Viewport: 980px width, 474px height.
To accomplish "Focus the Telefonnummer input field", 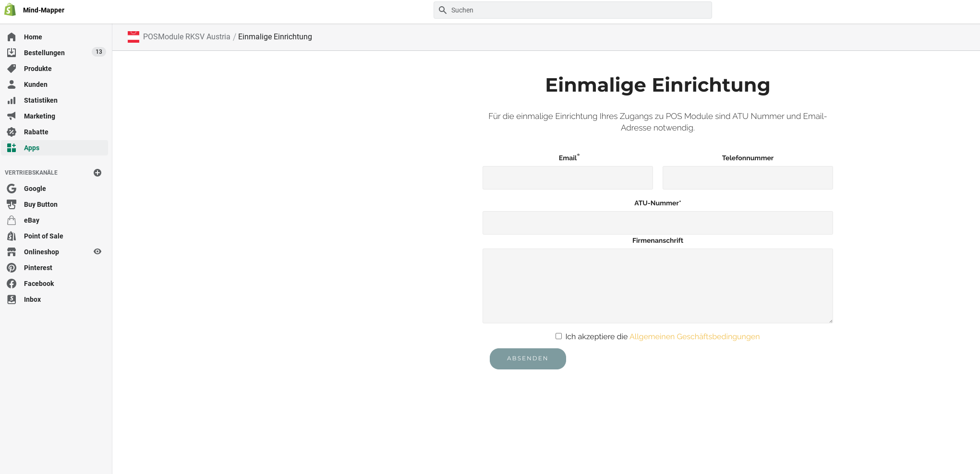I will [x=748, y=178].
